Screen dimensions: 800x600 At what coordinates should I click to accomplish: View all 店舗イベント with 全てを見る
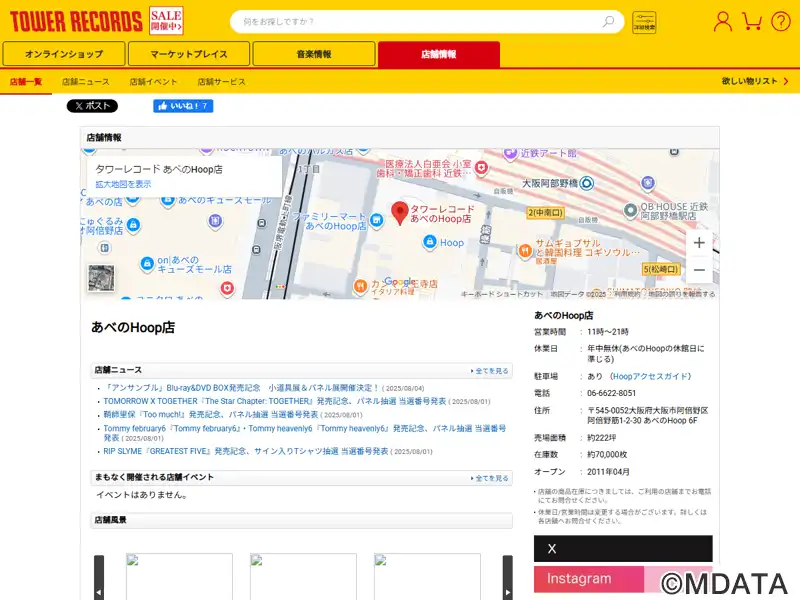[490, 478]
